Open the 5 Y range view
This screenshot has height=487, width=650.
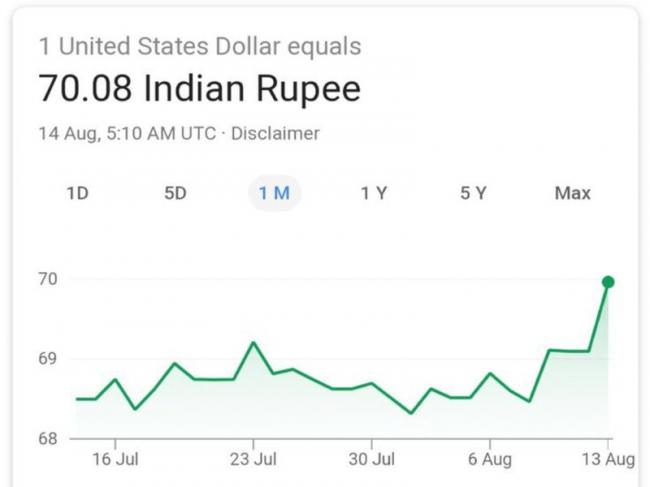point(472,193)
